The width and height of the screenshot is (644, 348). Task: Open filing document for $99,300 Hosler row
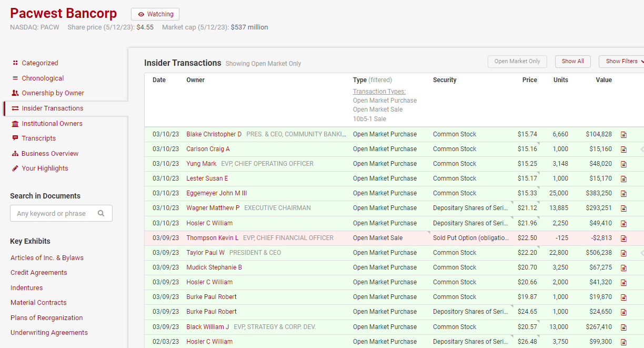(x=623, y=342)
